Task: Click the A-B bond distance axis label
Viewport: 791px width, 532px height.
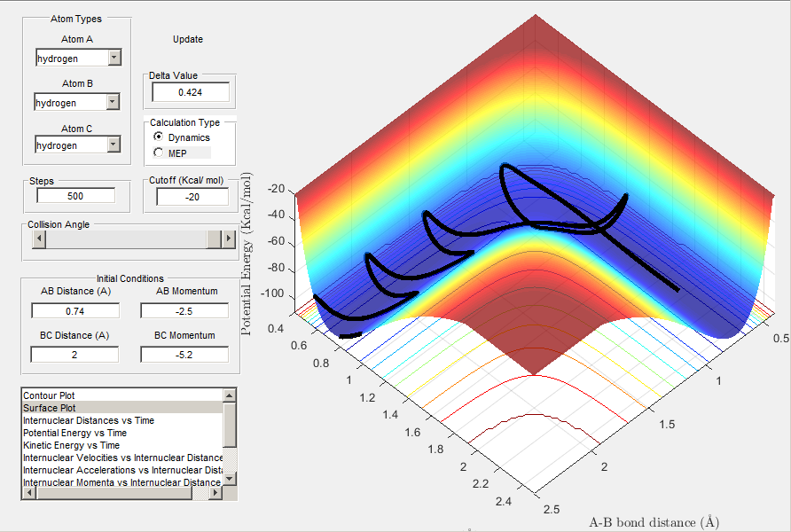Action: [654, 522]
